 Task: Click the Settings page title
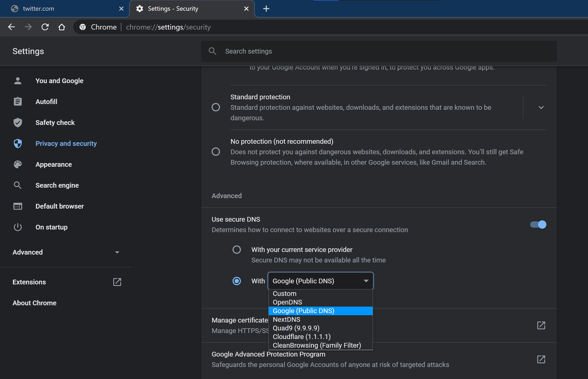28,51
